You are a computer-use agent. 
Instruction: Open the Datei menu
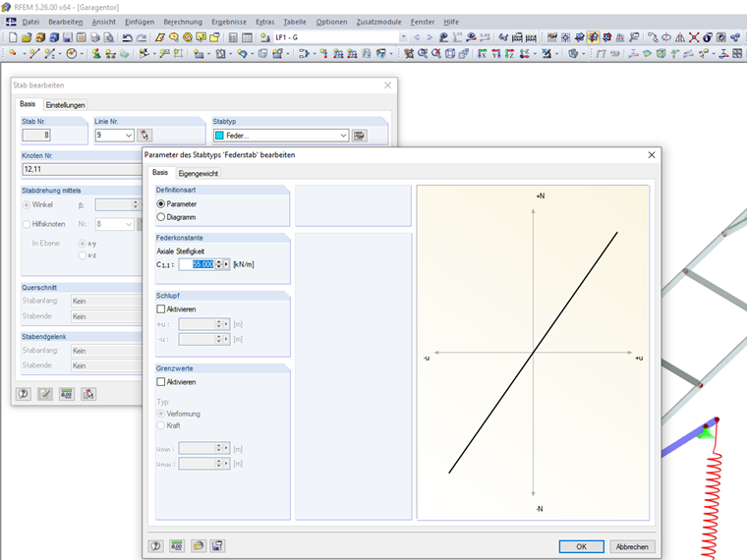(30, 22)
